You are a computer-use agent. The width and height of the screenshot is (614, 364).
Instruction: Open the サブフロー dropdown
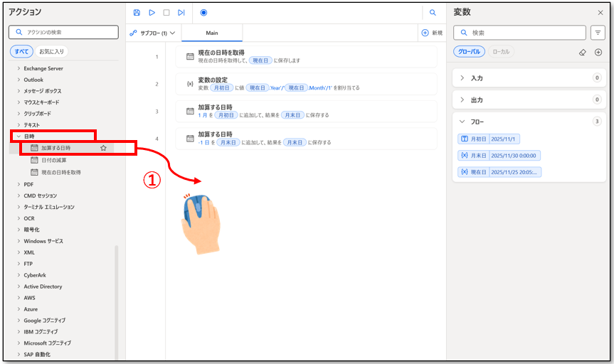(152, 33)
